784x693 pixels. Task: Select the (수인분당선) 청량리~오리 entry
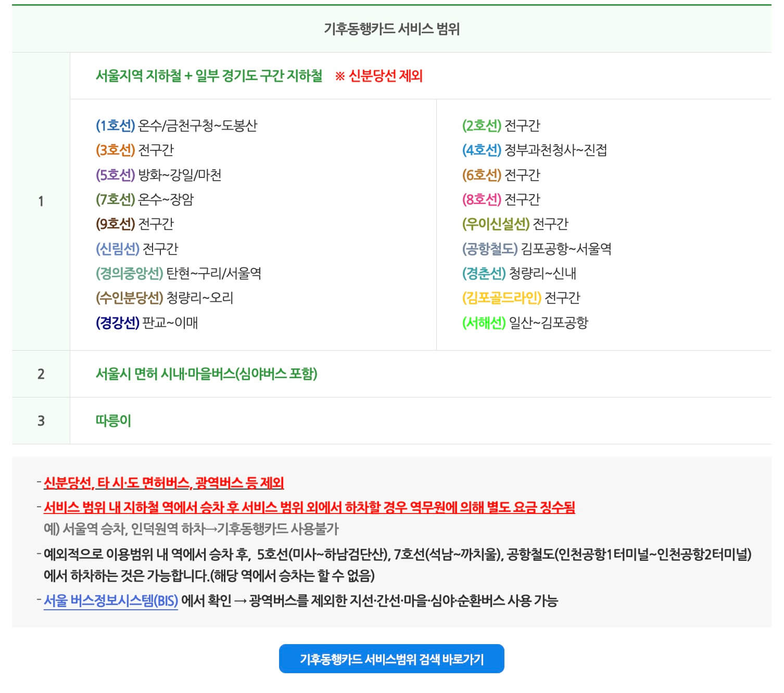click(165, 298)
